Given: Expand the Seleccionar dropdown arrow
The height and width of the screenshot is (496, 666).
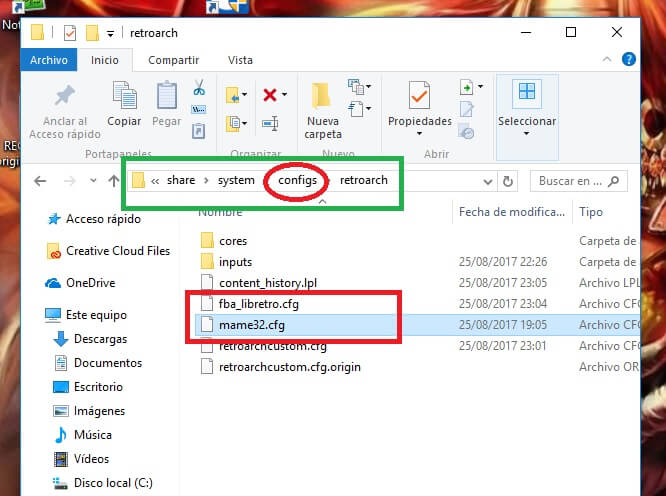Looking at the screenshot, I should click(527, 133).
